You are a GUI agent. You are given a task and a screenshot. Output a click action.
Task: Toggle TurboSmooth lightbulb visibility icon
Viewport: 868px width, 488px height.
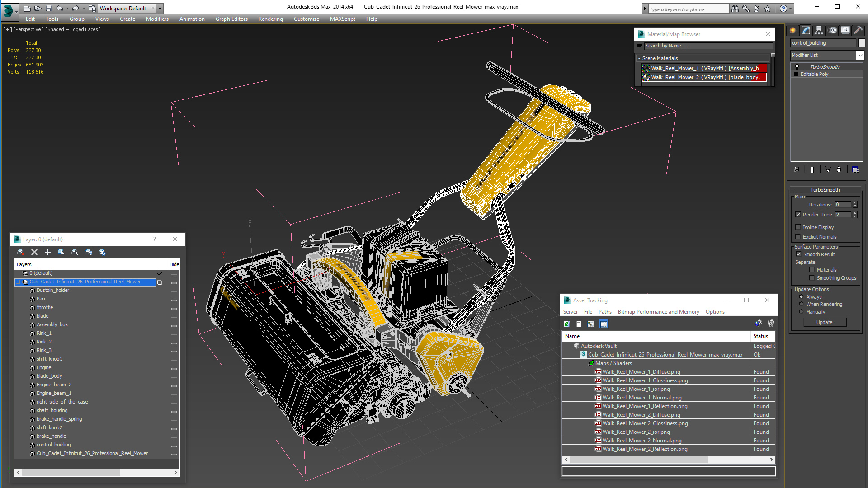pos(797,66)
